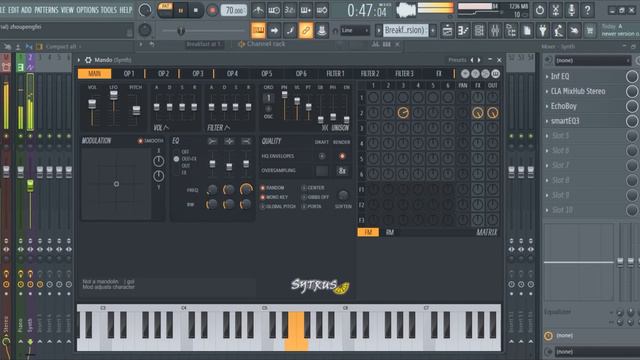Viewport: 640px width, 360px height.
Task: Click the 8x oversampling render button
Action: (x=342, y=171)
